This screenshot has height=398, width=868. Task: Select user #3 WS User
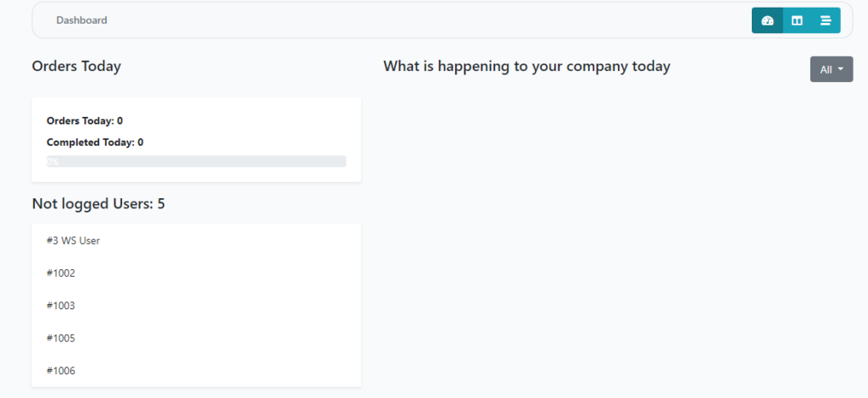[74, 240]
